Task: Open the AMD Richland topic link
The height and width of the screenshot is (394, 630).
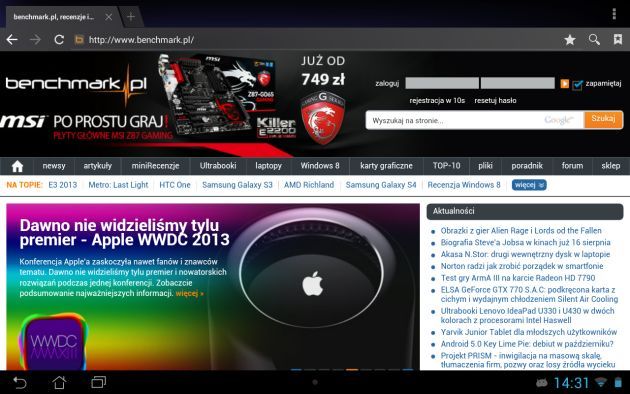Action: pos(309,185)
